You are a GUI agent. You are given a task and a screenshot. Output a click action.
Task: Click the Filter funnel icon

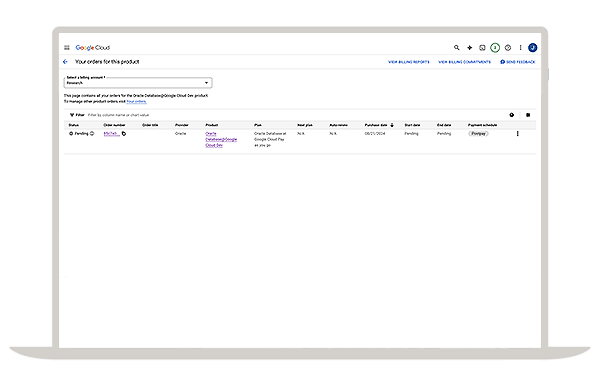pyautogui.click(x=72, y=115)
